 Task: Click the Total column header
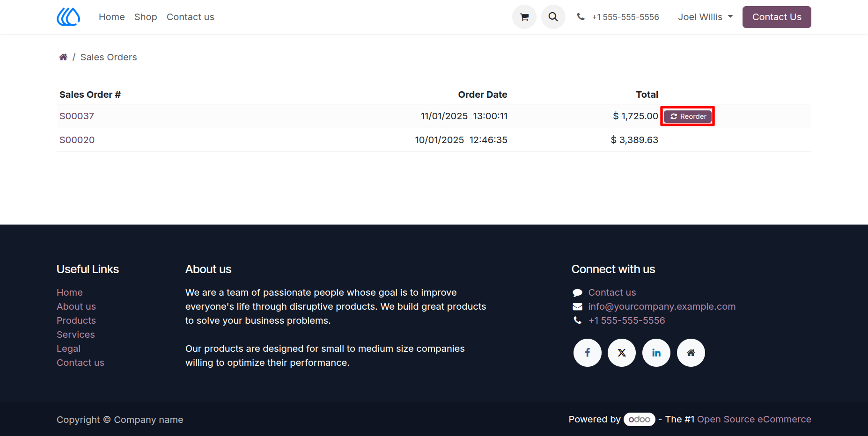[x=647, y=94]
